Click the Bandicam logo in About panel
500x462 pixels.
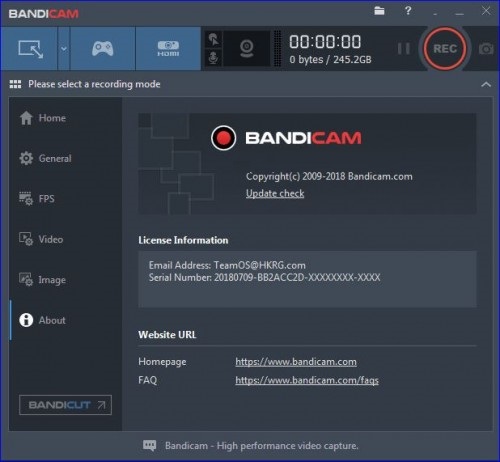[x=286, y=138]
